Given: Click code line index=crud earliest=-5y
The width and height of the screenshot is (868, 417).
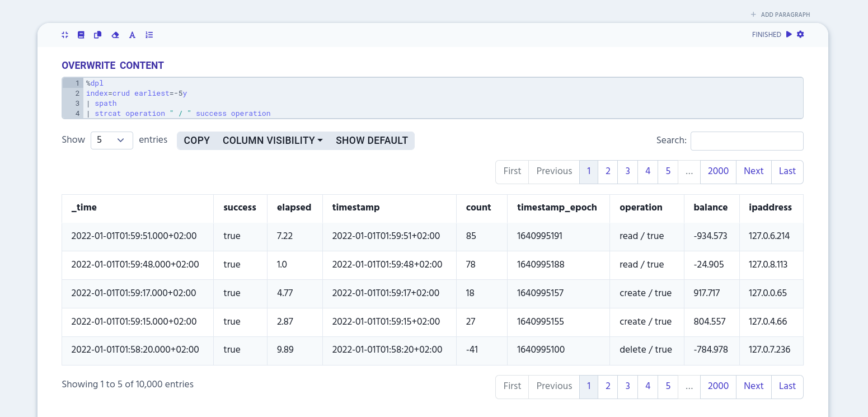Looking at the screenshot, I should click(137, 93).
